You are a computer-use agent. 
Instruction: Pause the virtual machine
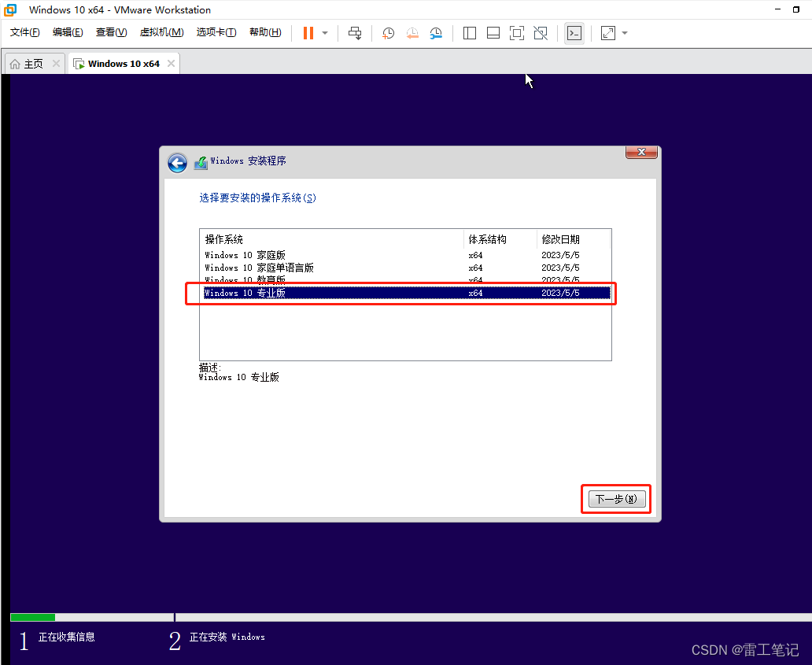pos(308,33)
